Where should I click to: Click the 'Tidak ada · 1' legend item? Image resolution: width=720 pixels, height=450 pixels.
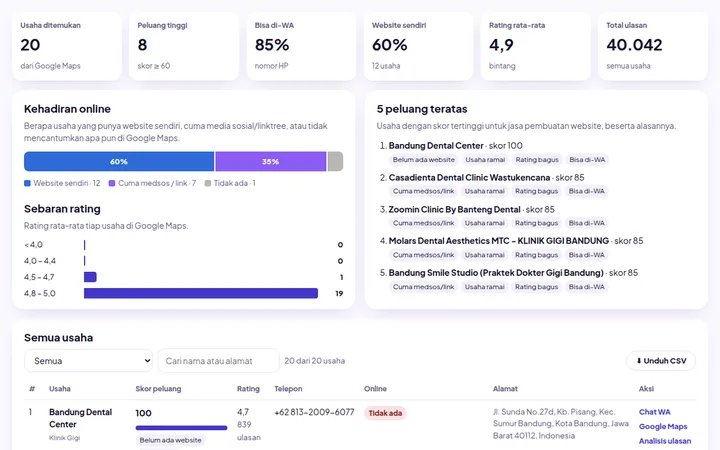(x=230, y=183)
